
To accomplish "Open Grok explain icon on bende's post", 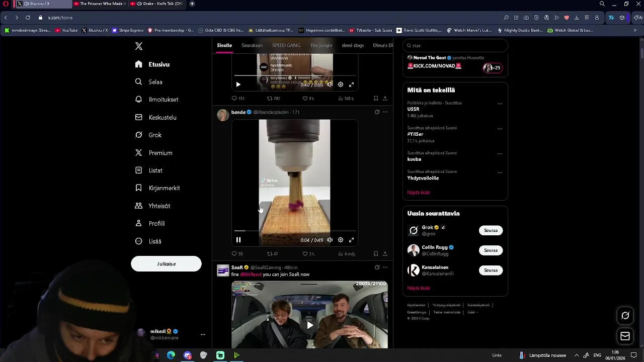I will click(x=377, y=112).
